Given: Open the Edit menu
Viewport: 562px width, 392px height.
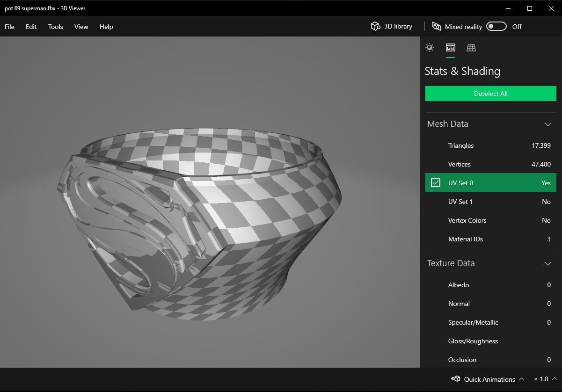Looking at the screenshot, I should 31,27.
